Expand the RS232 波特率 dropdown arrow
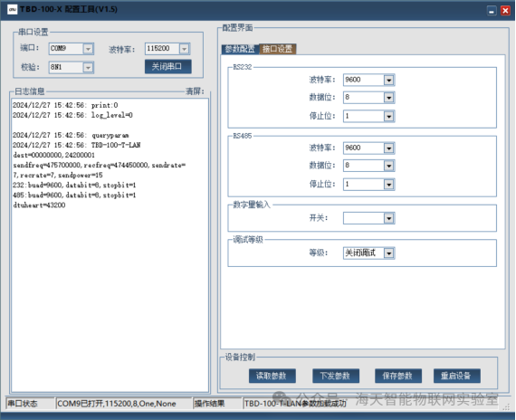The image size is (516, 420). point(389,80)
